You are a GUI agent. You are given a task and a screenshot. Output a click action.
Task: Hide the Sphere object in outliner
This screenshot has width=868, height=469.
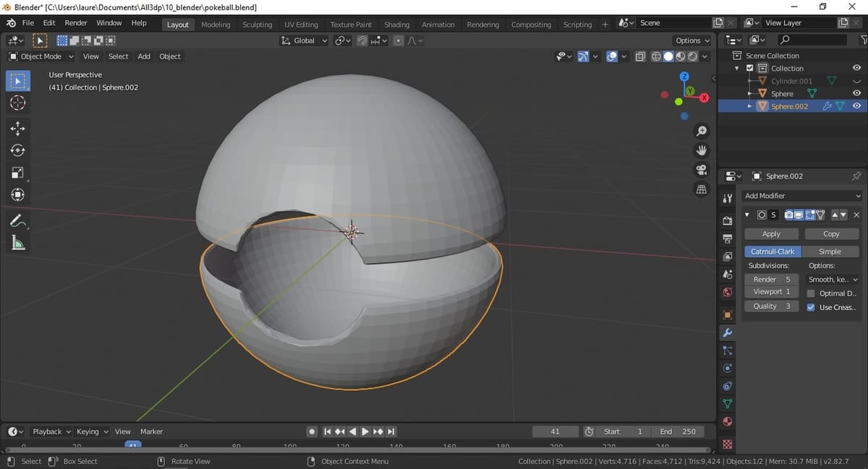tap(856, 93)
